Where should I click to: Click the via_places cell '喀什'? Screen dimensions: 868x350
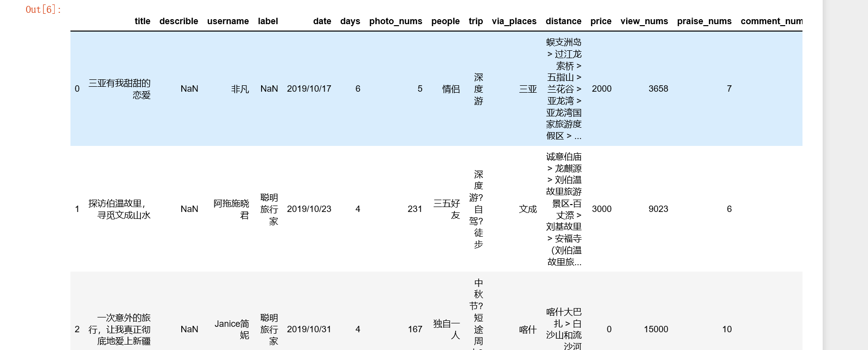tap(528, 329)
